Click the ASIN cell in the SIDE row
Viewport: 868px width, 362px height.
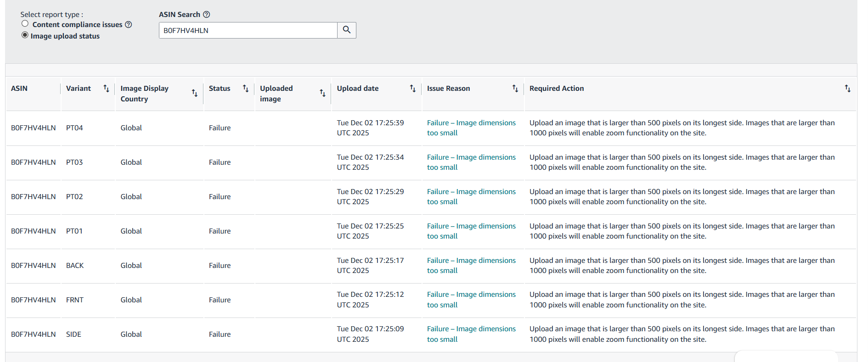34,334
